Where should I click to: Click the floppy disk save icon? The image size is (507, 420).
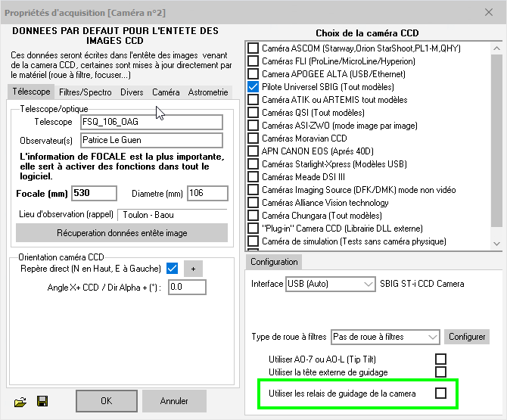click(42, 400)
